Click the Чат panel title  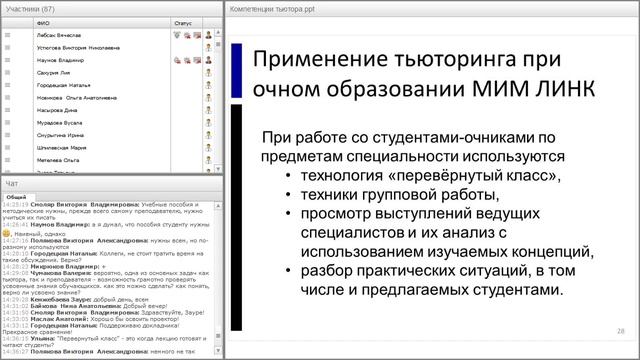point(12,184)
